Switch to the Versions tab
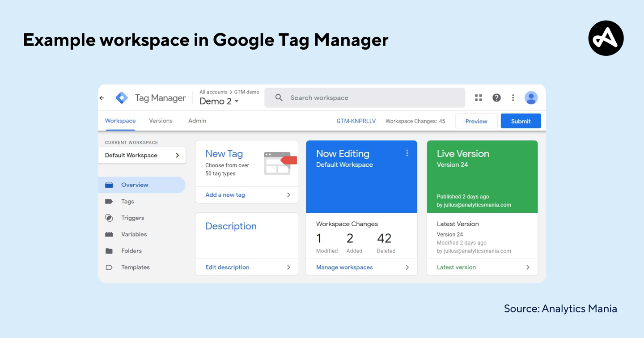The height and width of the screenshot is (338, 644). click(160, 120)
